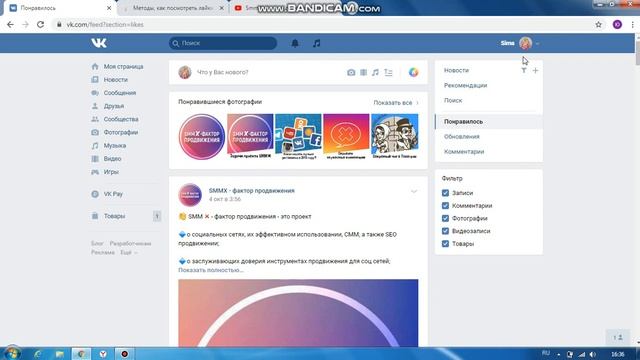Attach a photo via camera icon
The image size is (640, 360).
coord(351,73)
